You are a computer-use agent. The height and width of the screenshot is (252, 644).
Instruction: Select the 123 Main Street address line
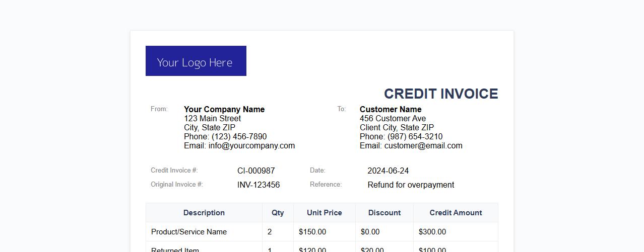click(x=212, y=118)
